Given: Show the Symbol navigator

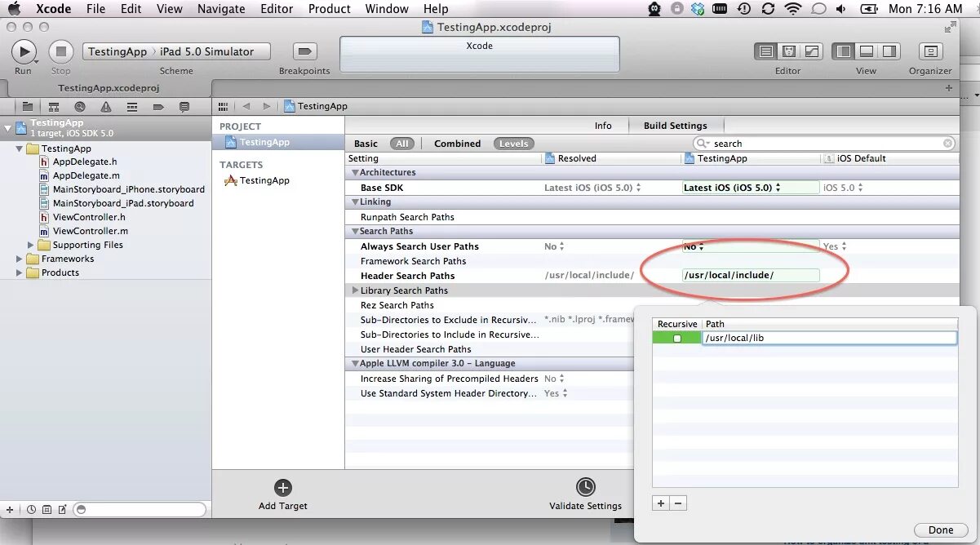Looking at the screenshot, I should 54,106.
